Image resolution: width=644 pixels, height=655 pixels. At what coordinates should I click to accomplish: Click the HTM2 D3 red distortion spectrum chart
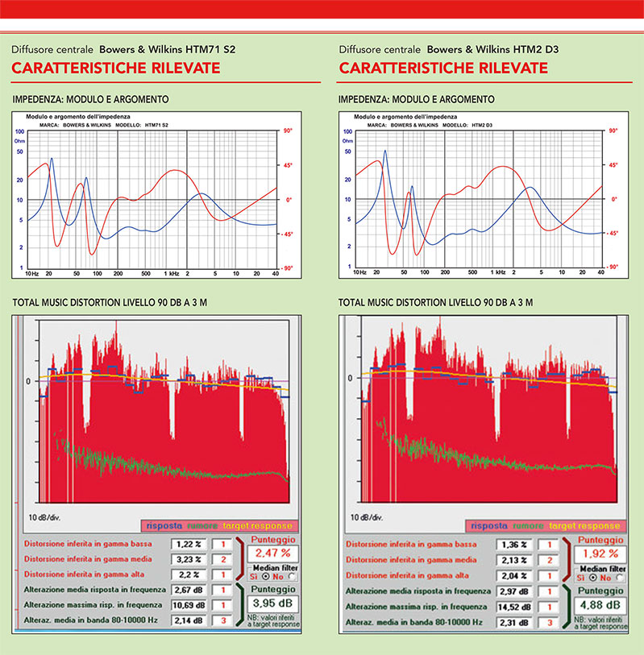(x=485, y=419)
